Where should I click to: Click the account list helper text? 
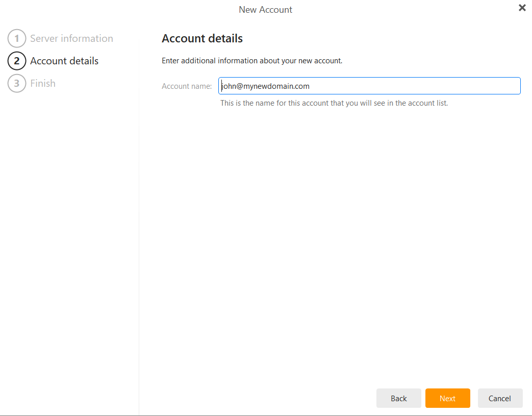point(334,103)
